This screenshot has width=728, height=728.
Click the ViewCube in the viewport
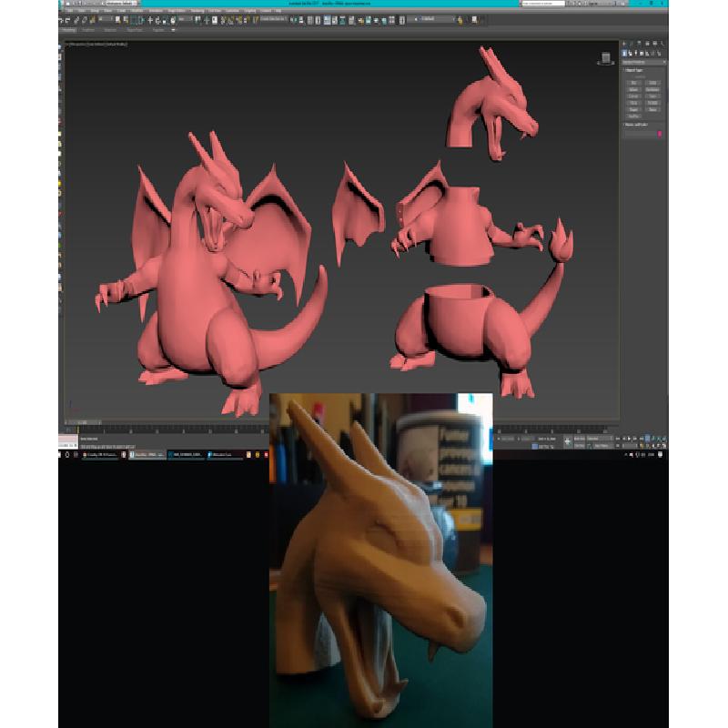point(605,58)
